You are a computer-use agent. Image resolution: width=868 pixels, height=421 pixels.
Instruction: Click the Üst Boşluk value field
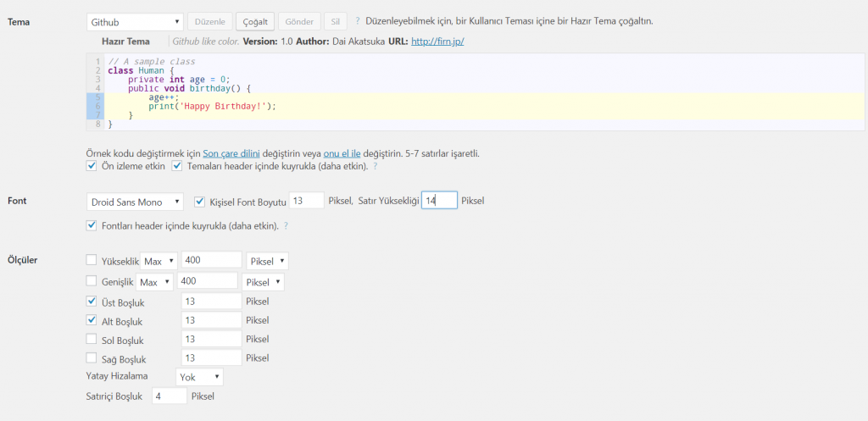212,301
